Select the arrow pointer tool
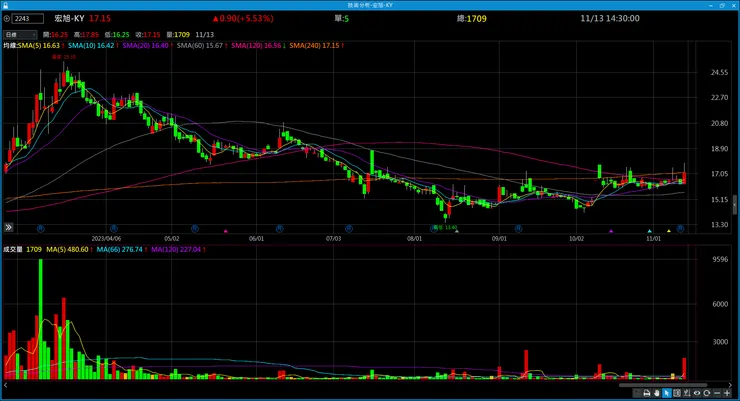740x401 pixels. click(x=667, y=393)
